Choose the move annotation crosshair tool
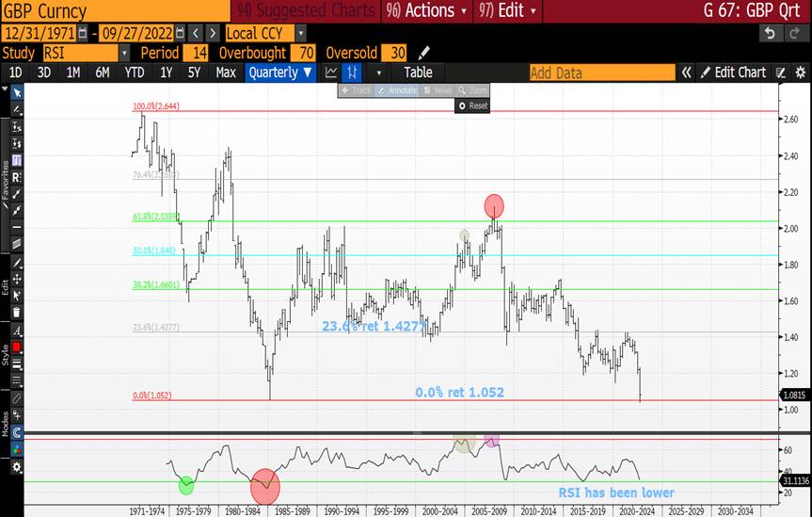 pos(17,280)
